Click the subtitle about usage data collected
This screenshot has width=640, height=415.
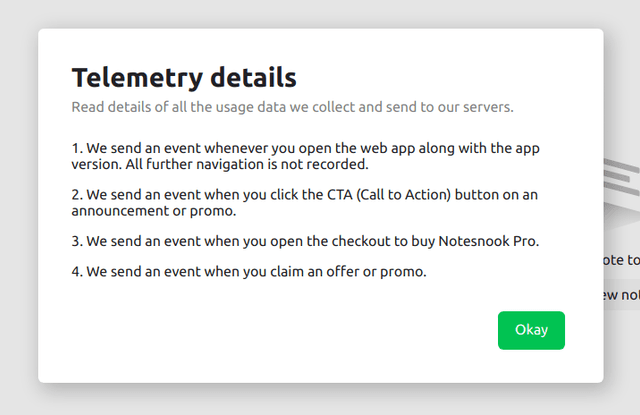tap(292, 106)
